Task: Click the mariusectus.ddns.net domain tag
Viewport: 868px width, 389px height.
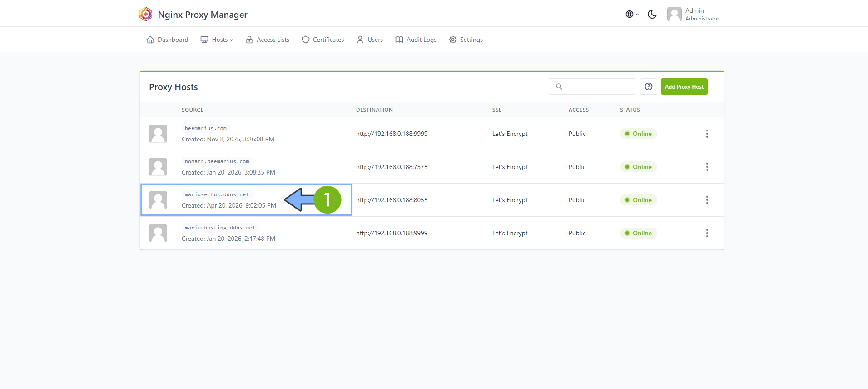Action: point(217,194)
